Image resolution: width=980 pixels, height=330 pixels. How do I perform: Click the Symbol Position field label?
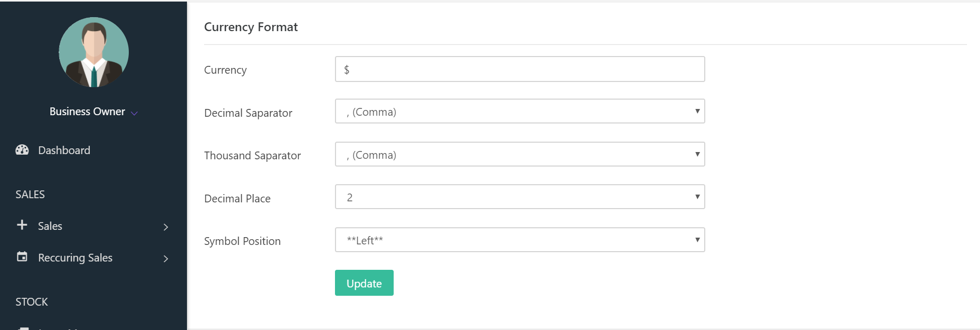[242, 241]
